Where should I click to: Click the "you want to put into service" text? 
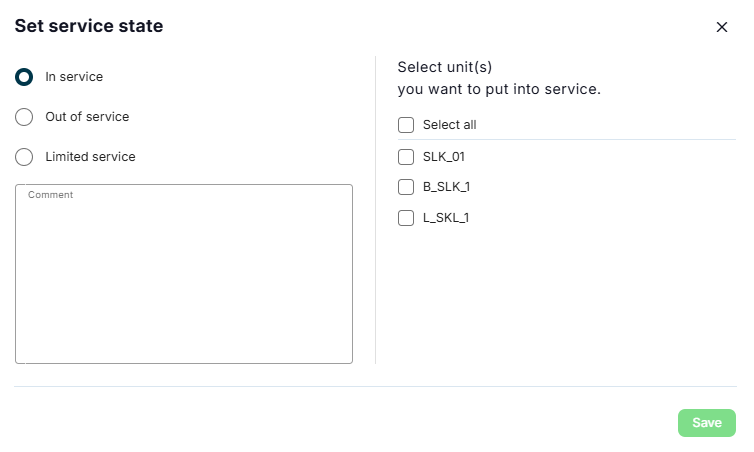coord(499,89)
